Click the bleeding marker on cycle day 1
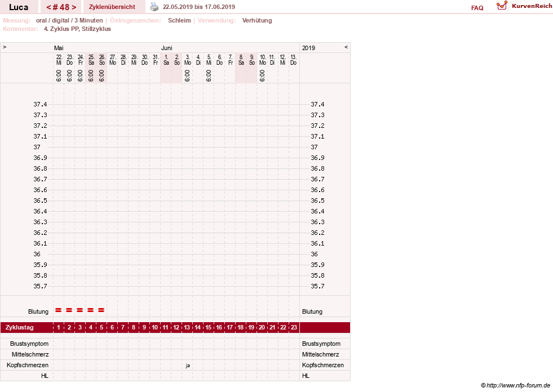The width and height of the screenshot is (553, 392). pyautogui.click(x=59, y=310)
